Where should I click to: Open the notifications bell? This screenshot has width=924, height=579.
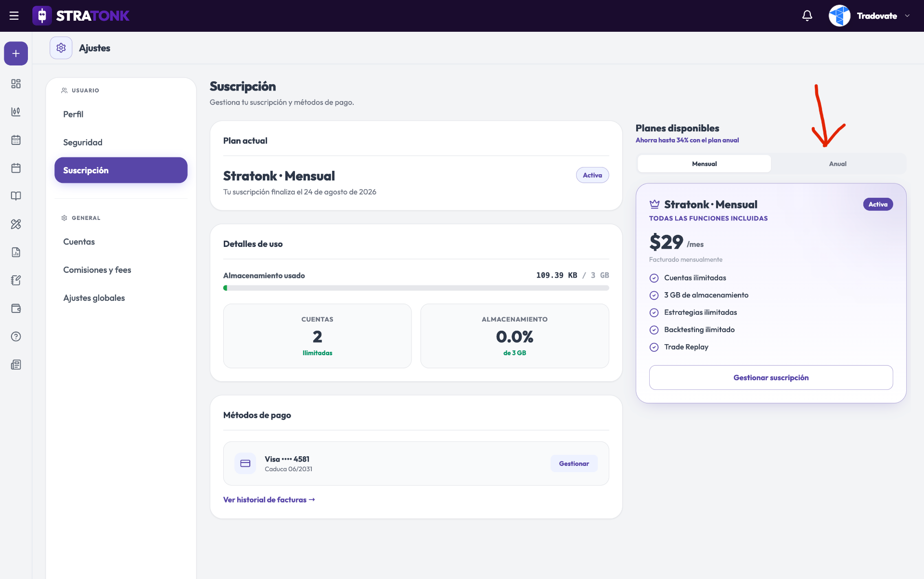(807, 16)
